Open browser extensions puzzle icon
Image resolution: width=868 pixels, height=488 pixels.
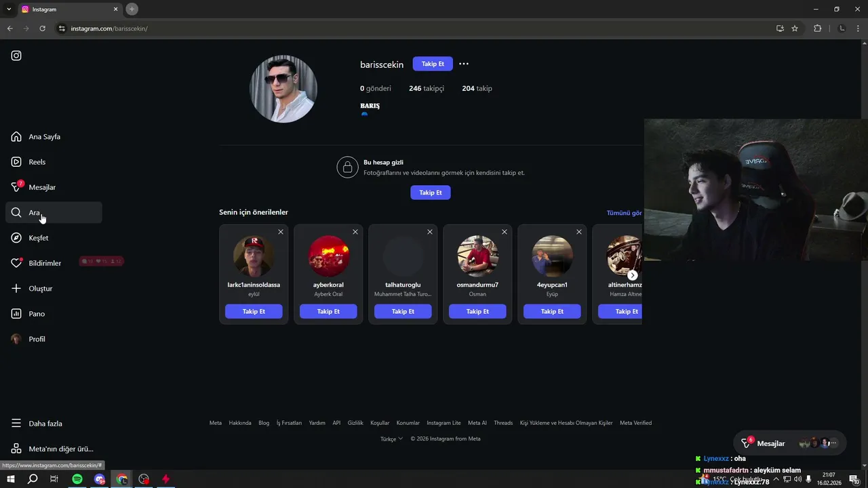pos(817,28)
